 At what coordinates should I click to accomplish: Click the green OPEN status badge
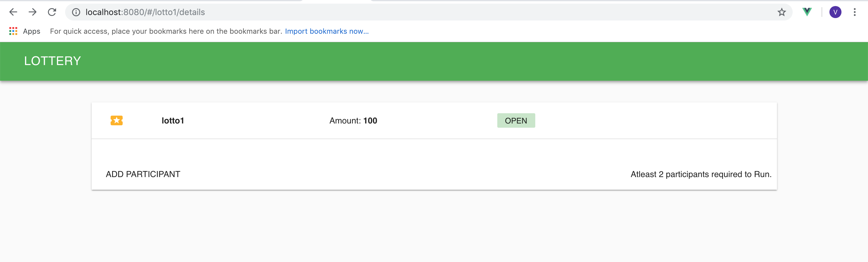[516, 120]
